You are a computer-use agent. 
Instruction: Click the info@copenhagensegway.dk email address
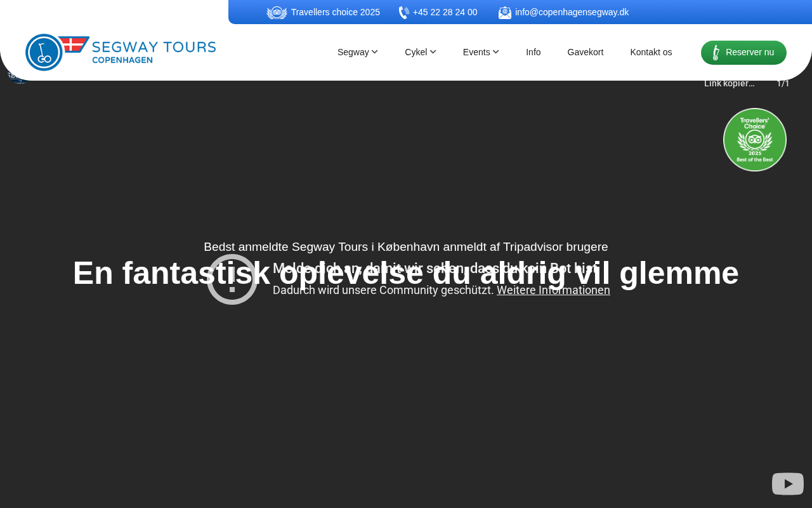(x=572, y=12)
